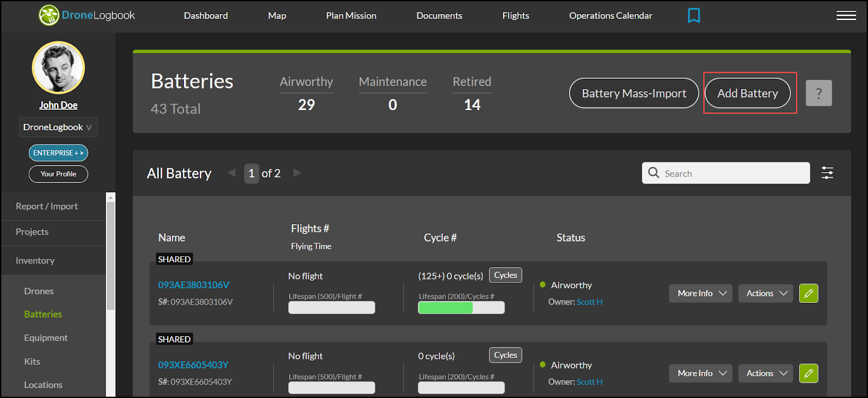Open the DroneLogbook account dropdown

coord(58,127)
